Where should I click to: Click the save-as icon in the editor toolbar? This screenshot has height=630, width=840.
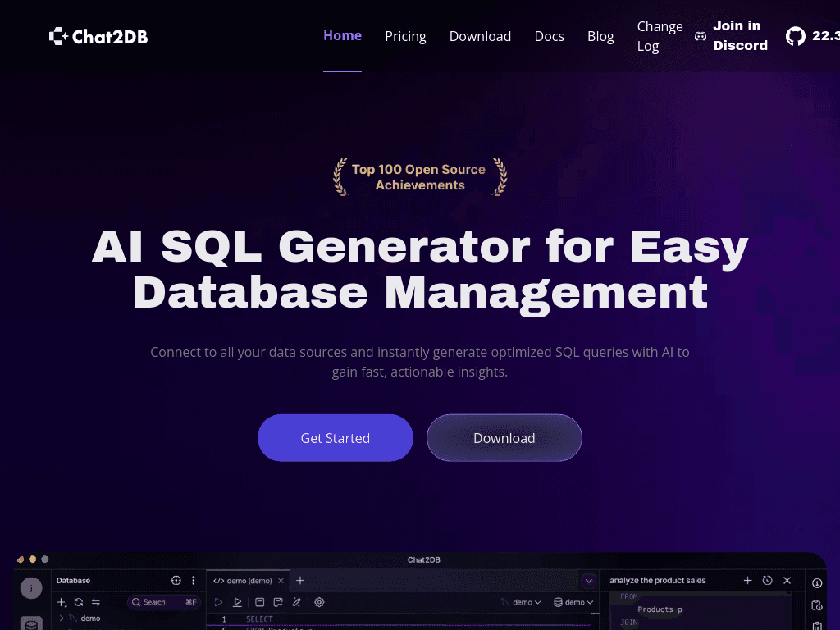(x=278, y=602)
